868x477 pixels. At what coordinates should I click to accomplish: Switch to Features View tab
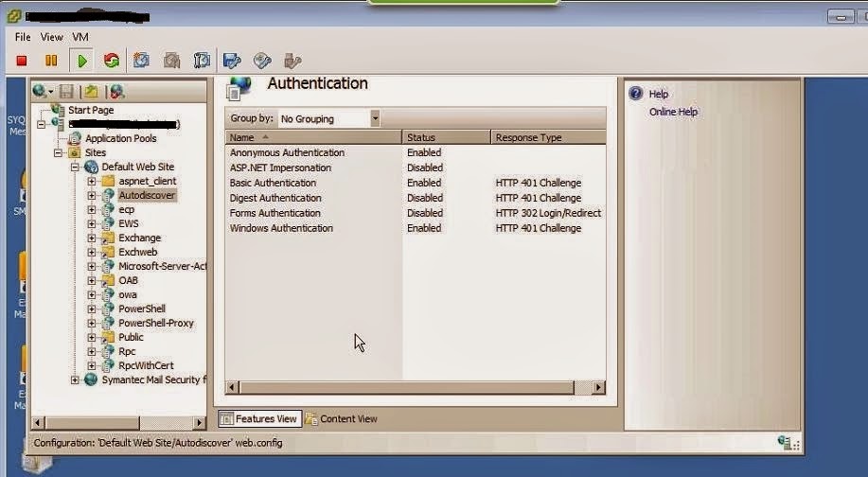259,419
